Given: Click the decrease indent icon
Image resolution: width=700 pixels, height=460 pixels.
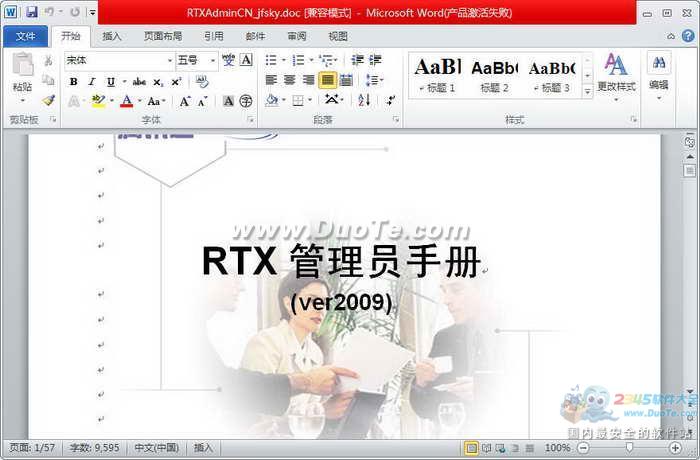Looking at the screenshot, I should 357,60.
